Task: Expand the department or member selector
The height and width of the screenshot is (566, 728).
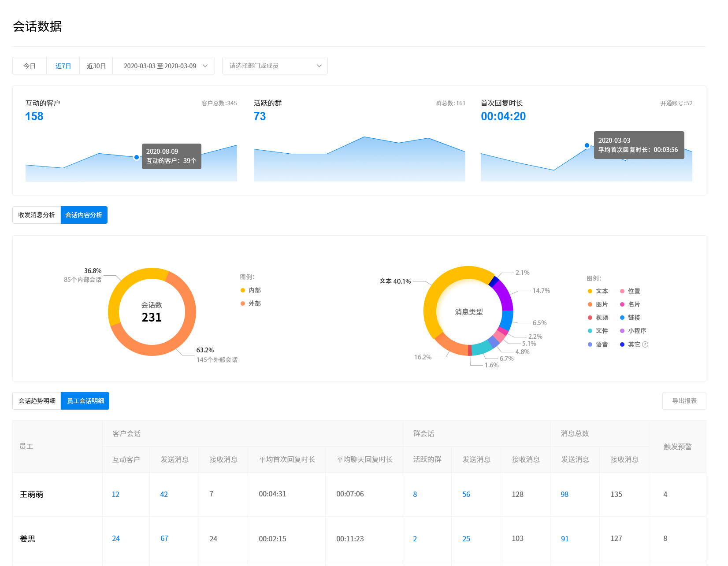Action: click(x=275, y=66)
